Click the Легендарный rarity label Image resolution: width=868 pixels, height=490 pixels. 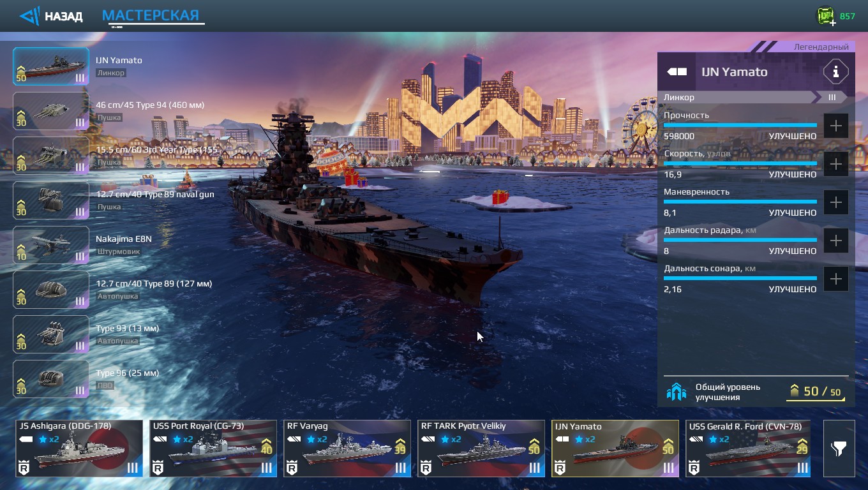tap(821, 47)
